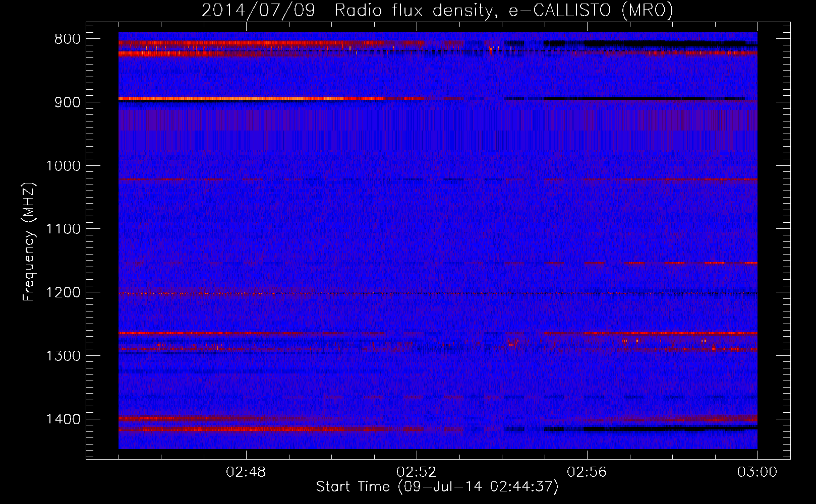
Task: Click the 02:56 time tick label
Action: [587, 472]
